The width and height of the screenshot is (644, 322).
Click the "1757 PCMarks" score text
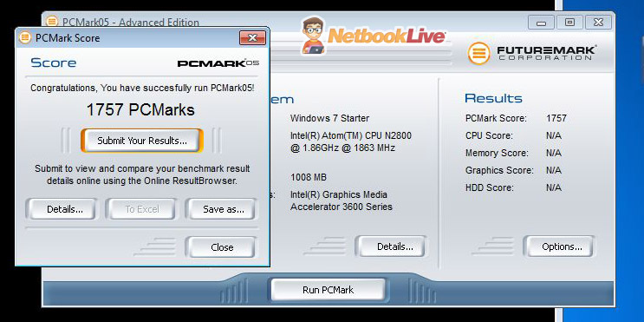pyautogui.click(x=140, y=110)
